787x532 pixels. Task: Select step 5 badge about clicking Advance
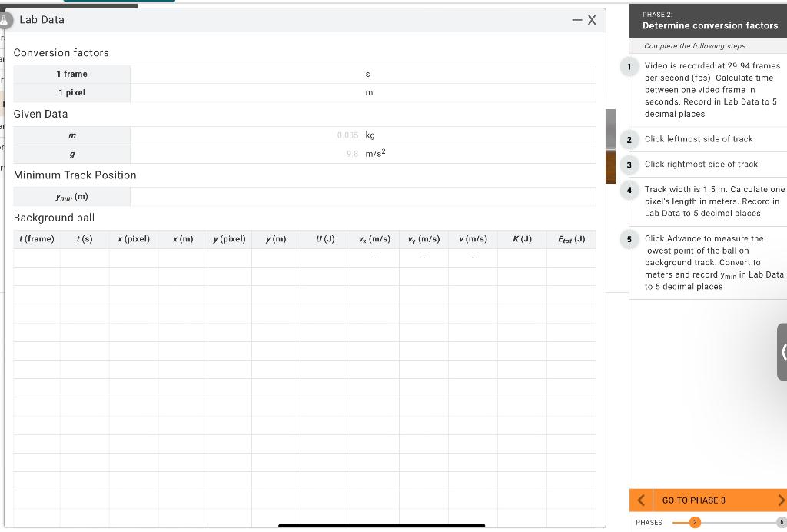628,238
